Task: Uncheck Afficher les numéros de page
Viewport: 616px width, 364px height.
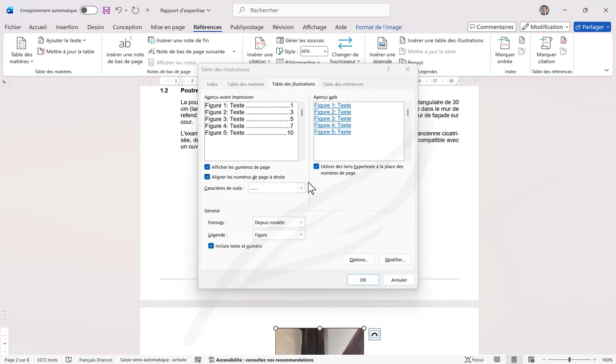Action: coord(207,167)
